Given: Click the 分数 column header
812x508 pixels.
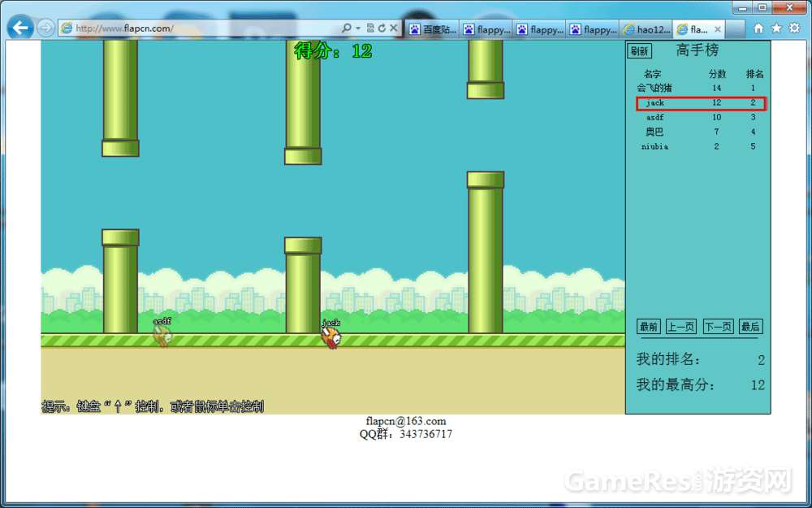Looking at the screenshot, I should [x=717, y=74].
